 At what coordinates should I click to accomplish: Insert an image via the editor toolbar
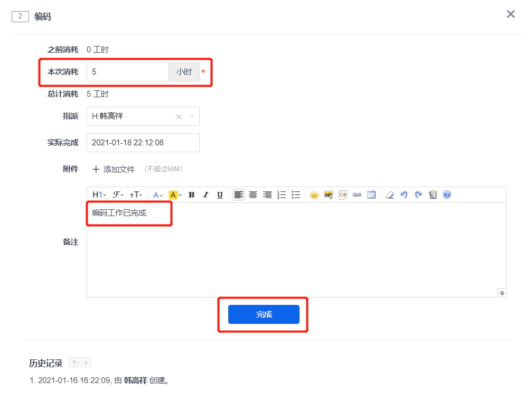click(329, 195)
